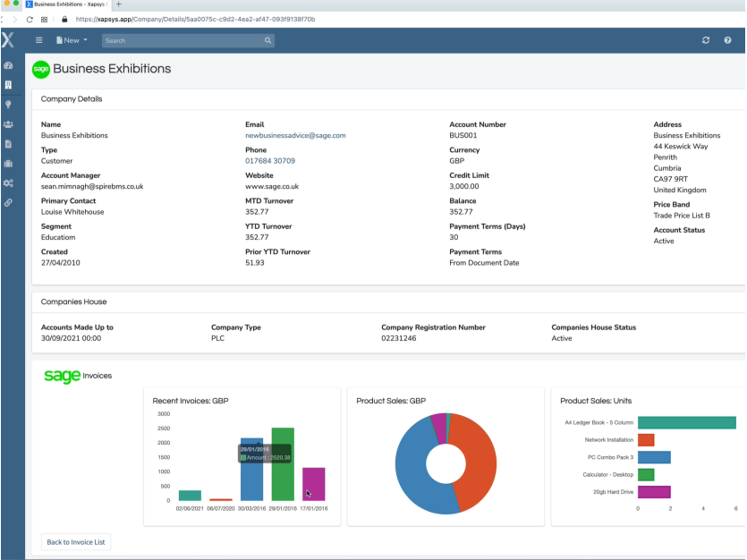Click the 20gb Hard Drive units bar
Viewport: 747px width, 560px height.
[x=654, y=492]
